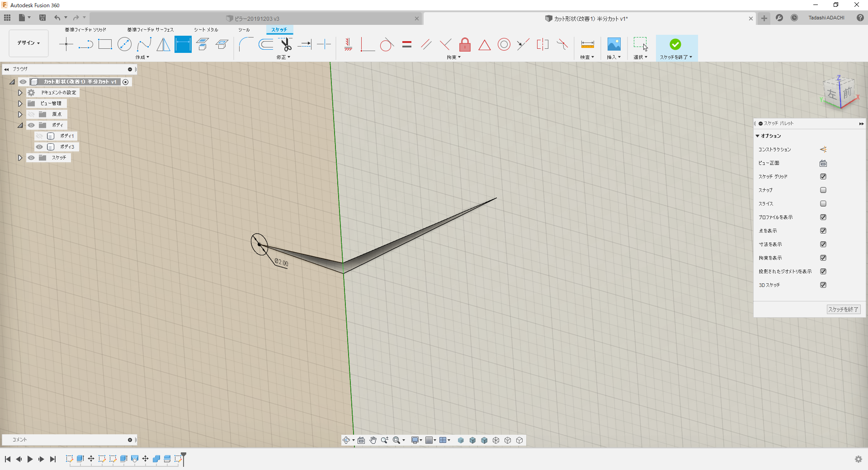Choose the Fillet tool

point(246,44)
